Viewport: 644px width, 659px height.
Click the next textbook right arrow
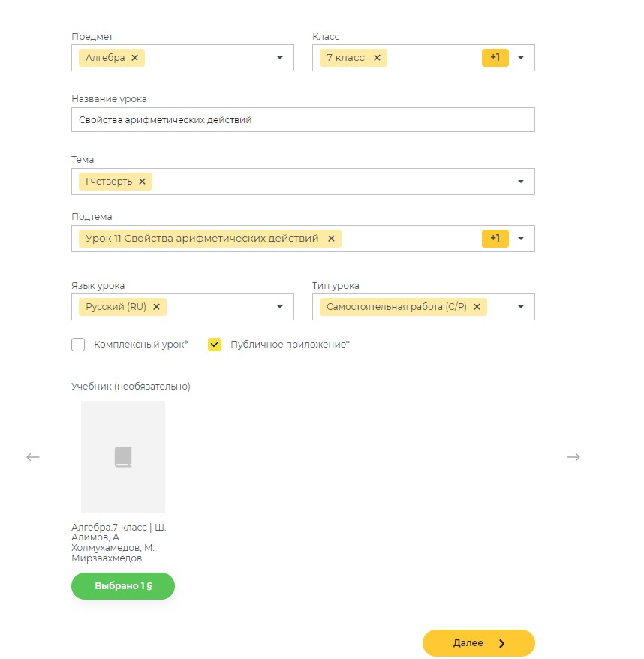coord(573,457)
